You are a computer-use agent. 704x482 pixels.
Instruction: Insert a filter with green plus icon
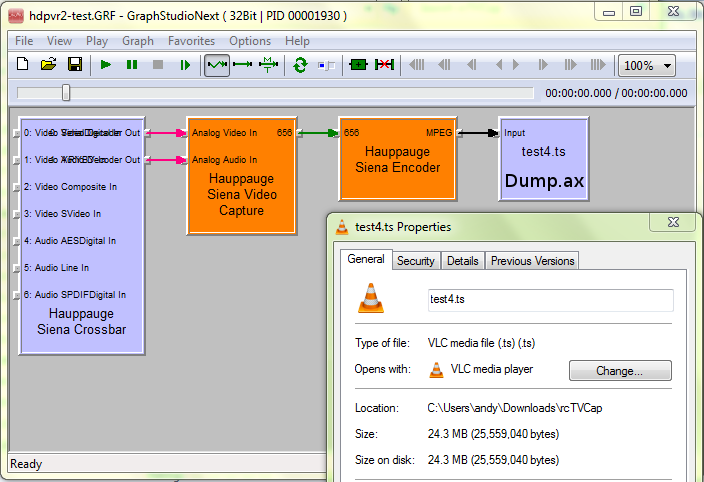tap(358, 65)
